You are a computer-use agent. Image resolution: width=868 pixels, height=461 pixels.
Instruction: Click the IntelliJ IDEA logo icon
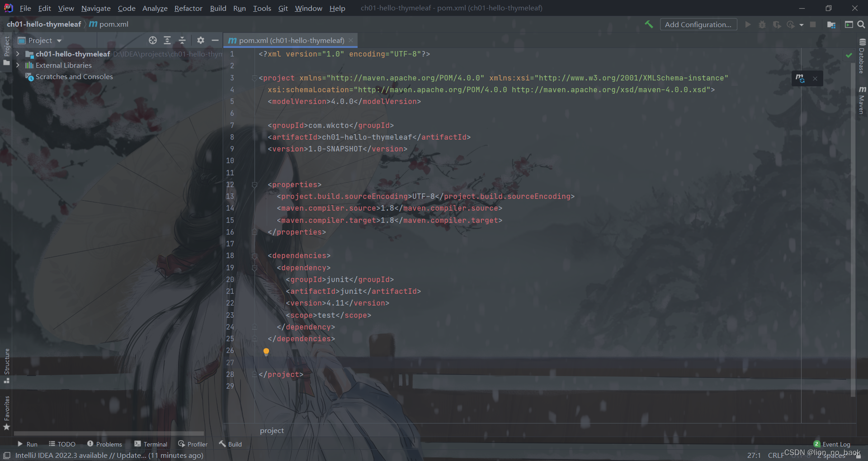pos(8,8)
